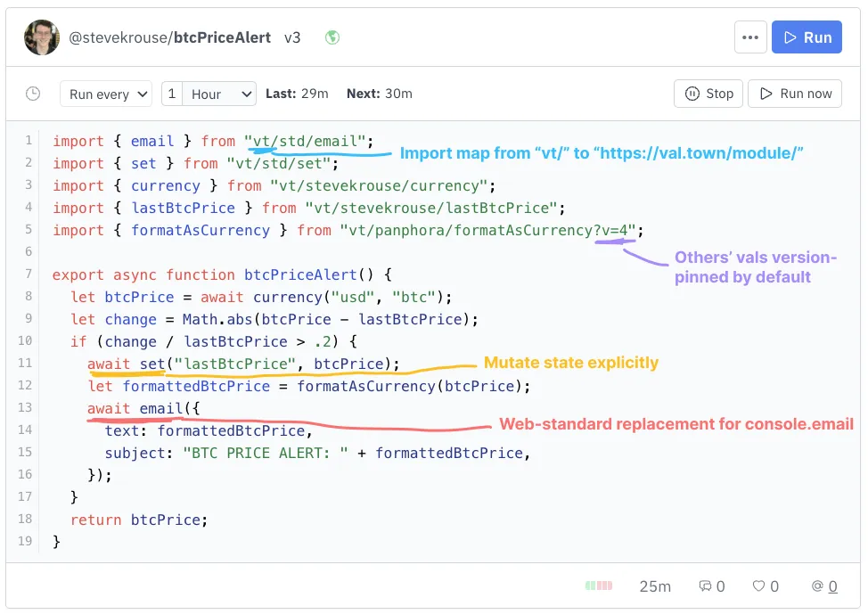Pause the schedule with the Stop button
868x614 pixels.
708,93
